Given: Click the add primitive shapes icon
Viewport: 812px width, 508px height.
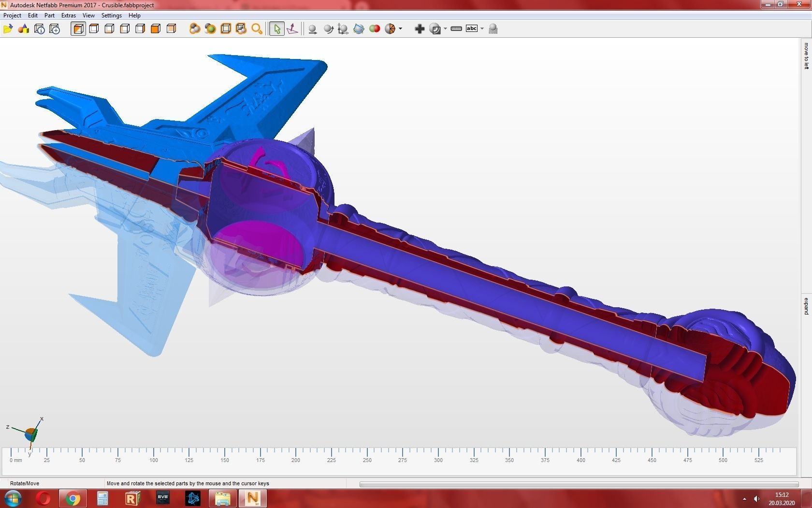Looking at the screenshot, I should (24, 29).
